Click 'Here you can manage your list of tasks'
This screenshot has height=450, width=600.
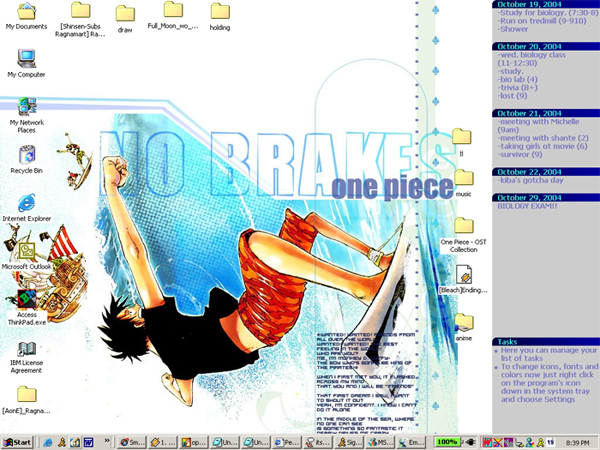pos(549,354)
